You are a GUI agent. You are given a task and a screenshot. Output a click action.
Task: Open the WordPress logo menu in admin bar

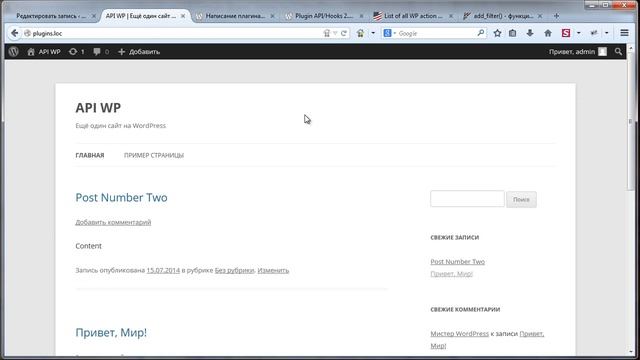tap(13, 51)
